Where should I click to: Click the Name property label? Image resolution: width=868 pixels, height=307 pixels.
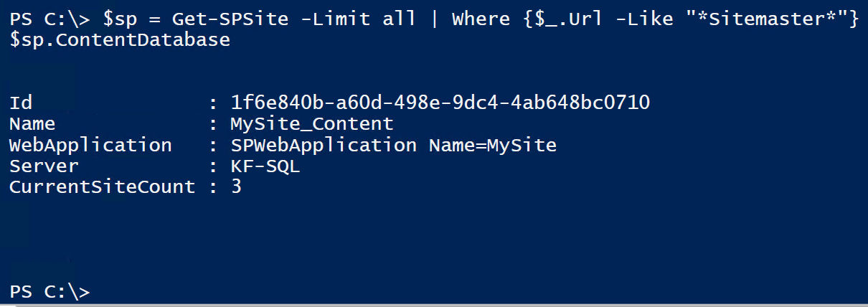(32, 123)
